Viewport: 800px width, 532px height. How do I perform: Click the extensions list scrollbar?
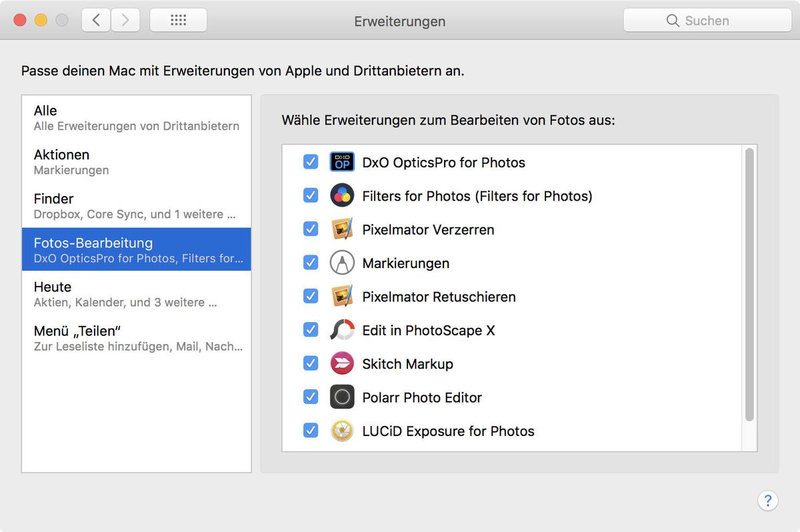click(x=749, y=285)
